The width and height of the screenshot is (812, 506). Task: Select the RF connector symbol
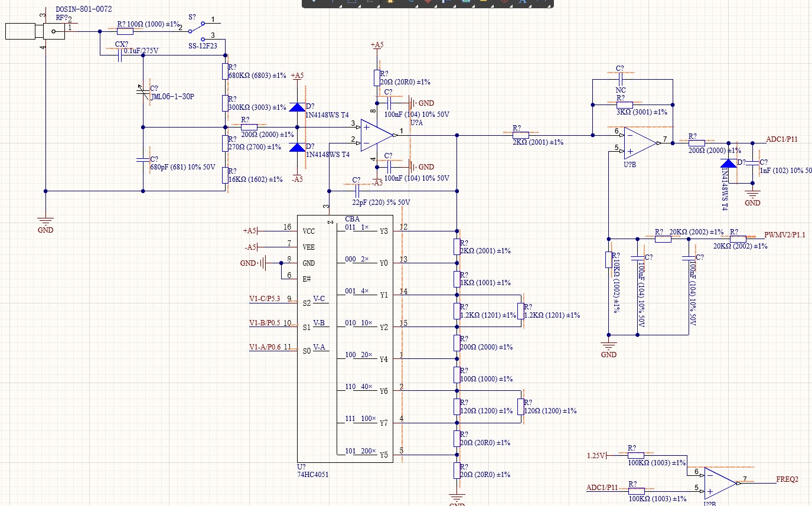pos(34,31)
